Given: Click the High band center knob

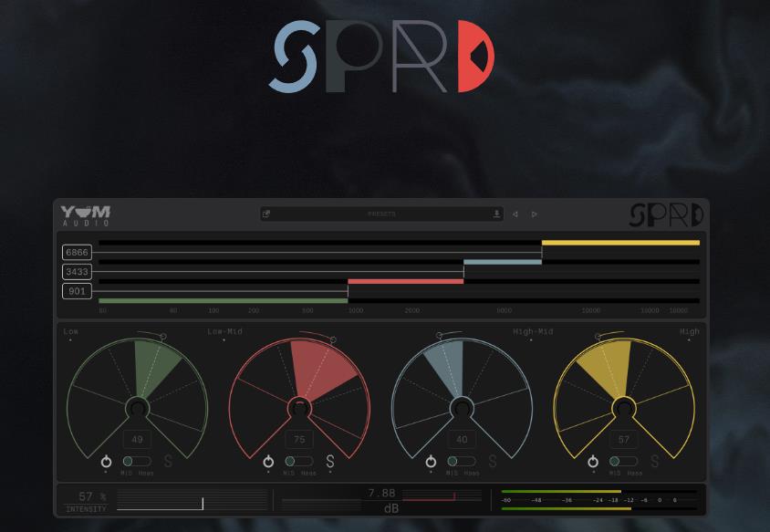Looking at the screenshot, I should [624, 408].
